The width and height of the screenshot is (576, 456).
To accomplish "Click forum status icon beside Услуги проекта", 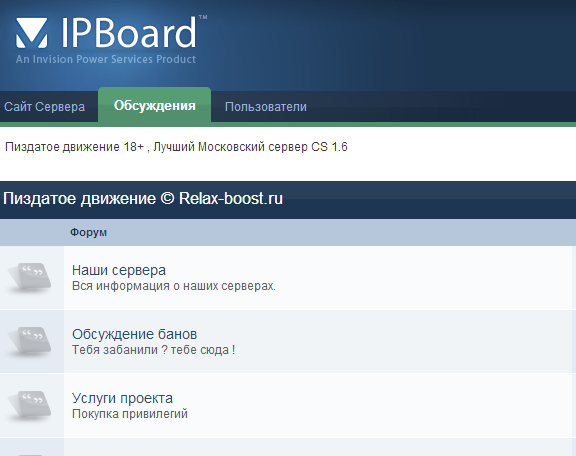I will click(x=29, y=405).
